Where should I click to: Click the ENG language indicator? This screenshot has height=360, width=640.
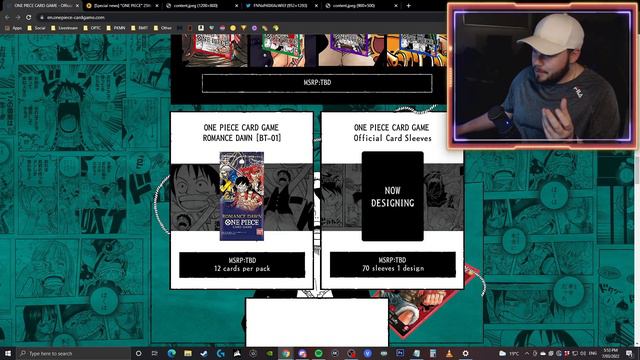point(593,353)
